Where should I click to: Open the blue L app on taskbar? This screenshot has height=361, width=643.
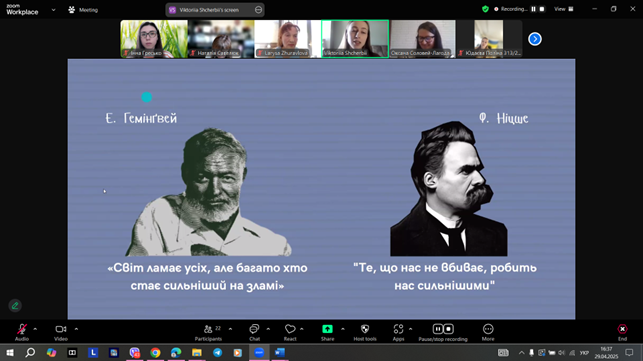(93, 352)
